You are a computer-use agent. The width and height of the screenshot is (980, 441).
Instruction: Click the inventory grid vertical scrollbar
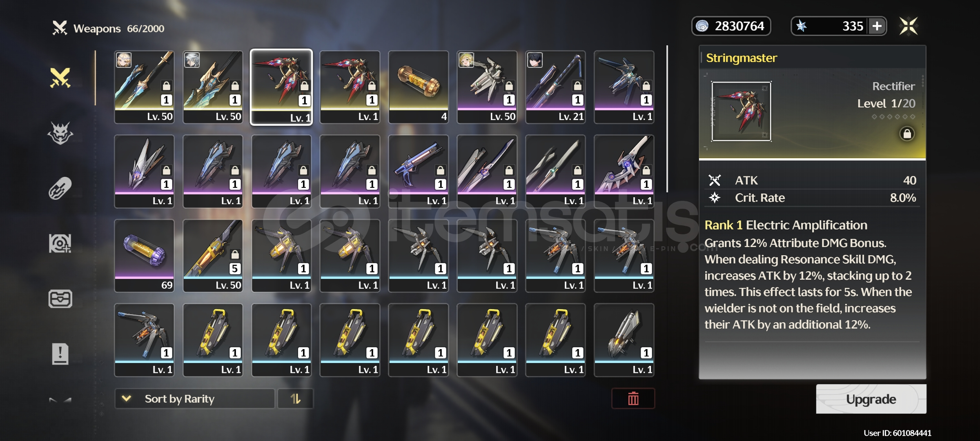tap(667, 118)
